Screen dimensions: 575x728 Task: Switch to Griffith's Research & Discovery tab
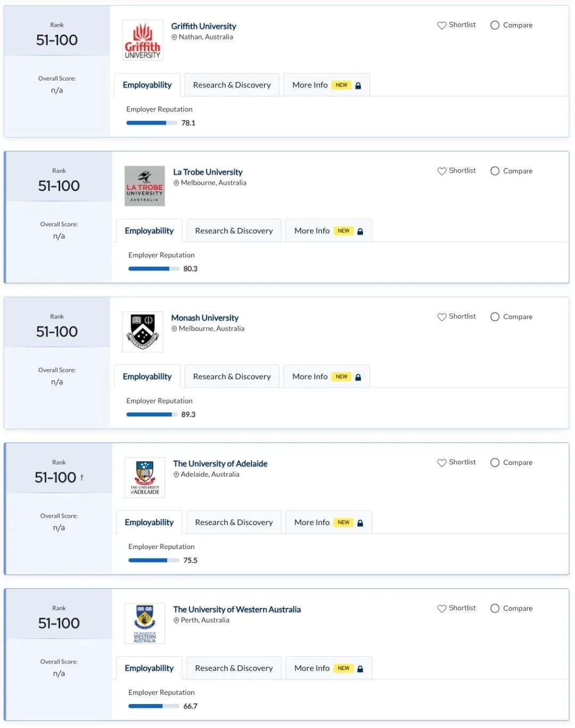(x=232, y=85)
